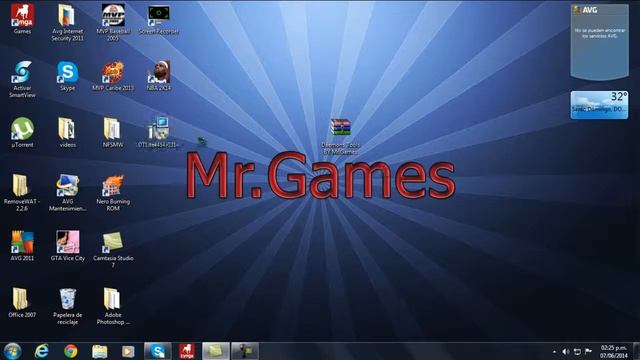Open Windows Explorer in the taskbar

[x=100, y=351]
